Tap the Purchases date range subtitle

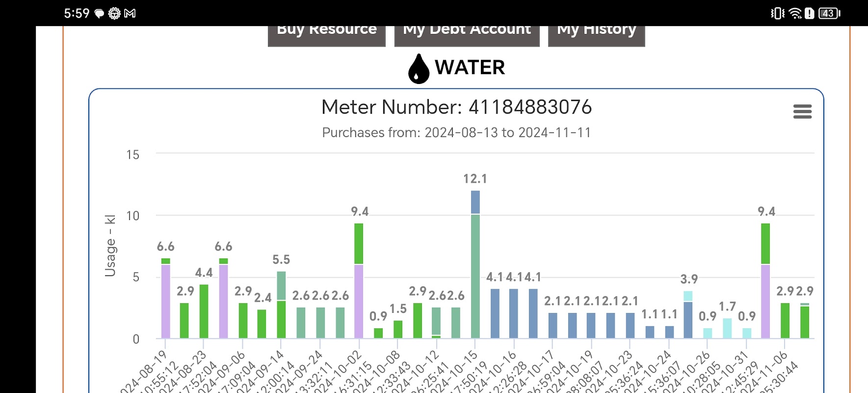coord(456,133)
